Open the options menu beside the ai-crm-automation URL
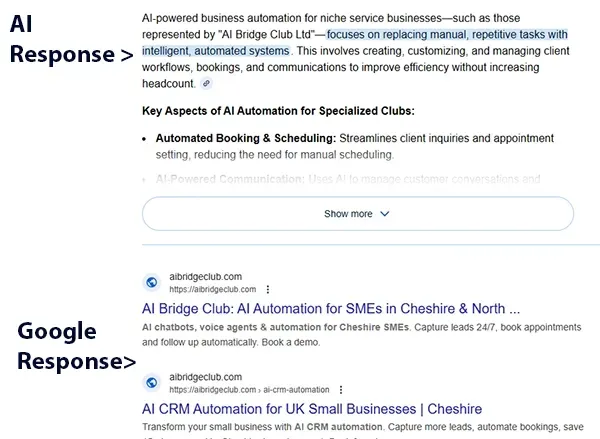 click(x=341, y=390)
